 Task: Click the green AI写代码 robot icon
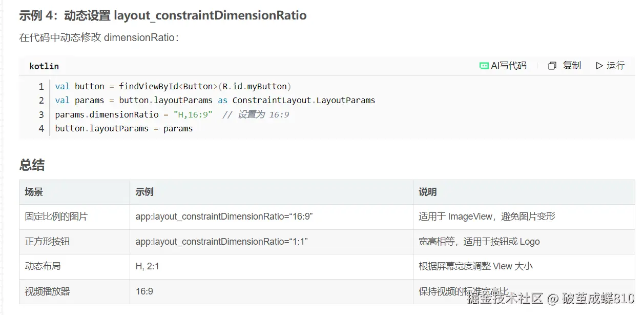pos(484,66)
